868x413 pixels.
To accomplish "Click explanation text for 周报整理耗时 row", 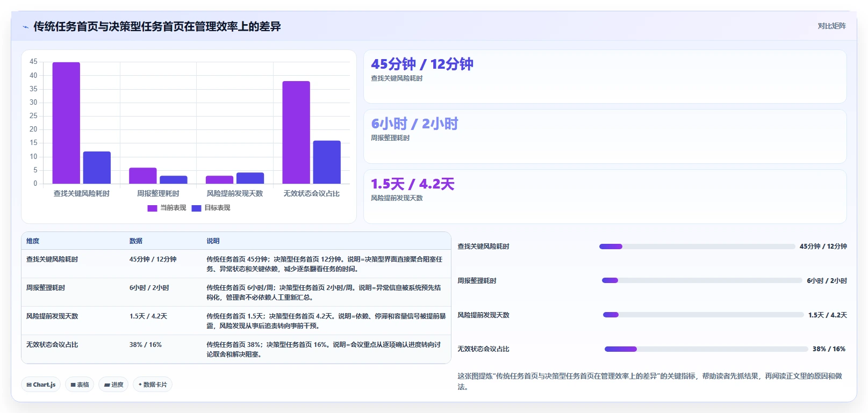I will 324,293.
